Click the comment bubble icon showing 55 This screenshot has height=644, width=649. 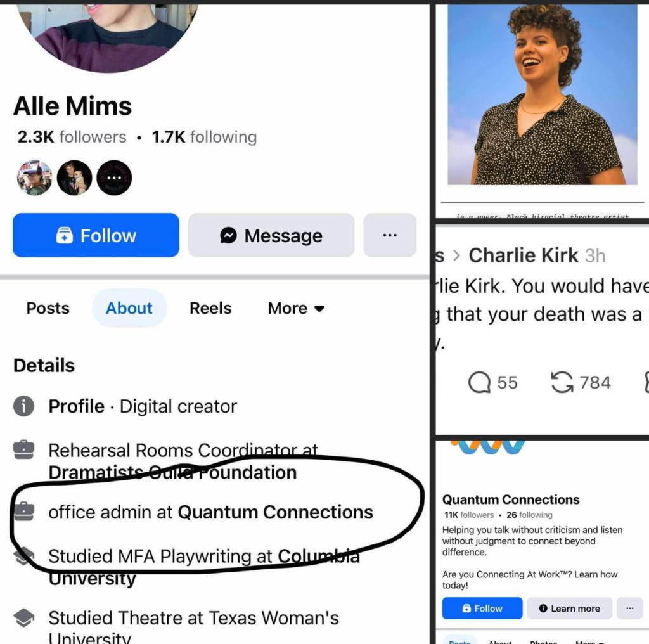479,382
